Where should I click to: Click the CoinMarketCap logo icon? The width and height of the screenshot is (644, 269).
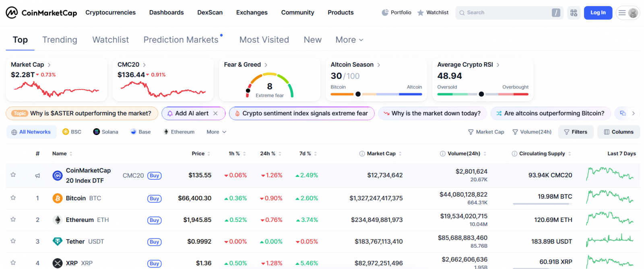12,13
